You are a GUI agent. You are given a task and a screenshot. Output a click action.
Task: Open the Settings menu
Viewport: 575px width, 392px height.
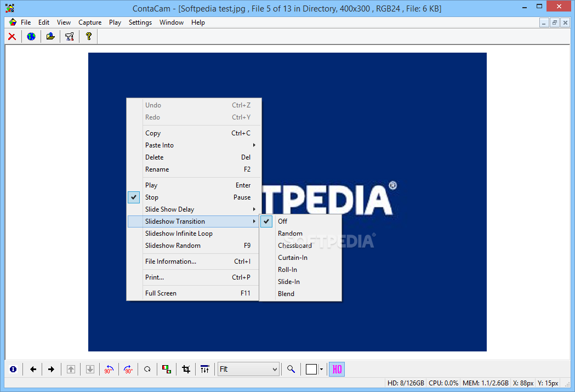tap(140, 22)
